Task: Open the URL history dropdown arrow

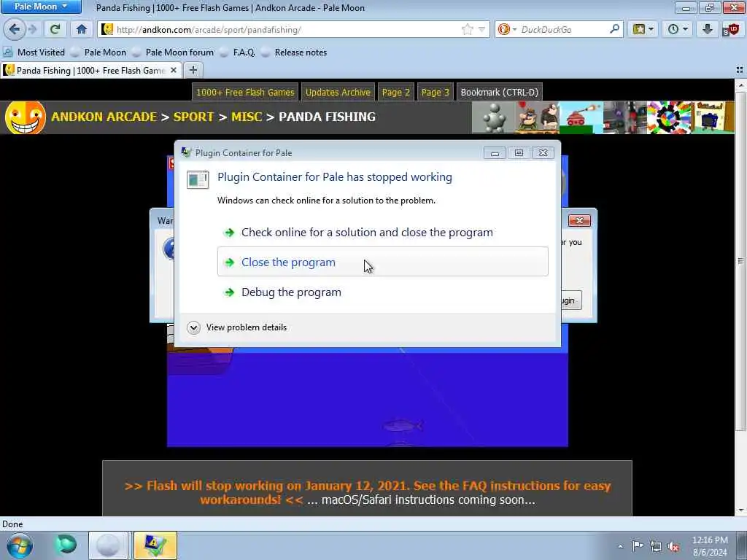Action: pyautogui.click(x=481, y=29)
